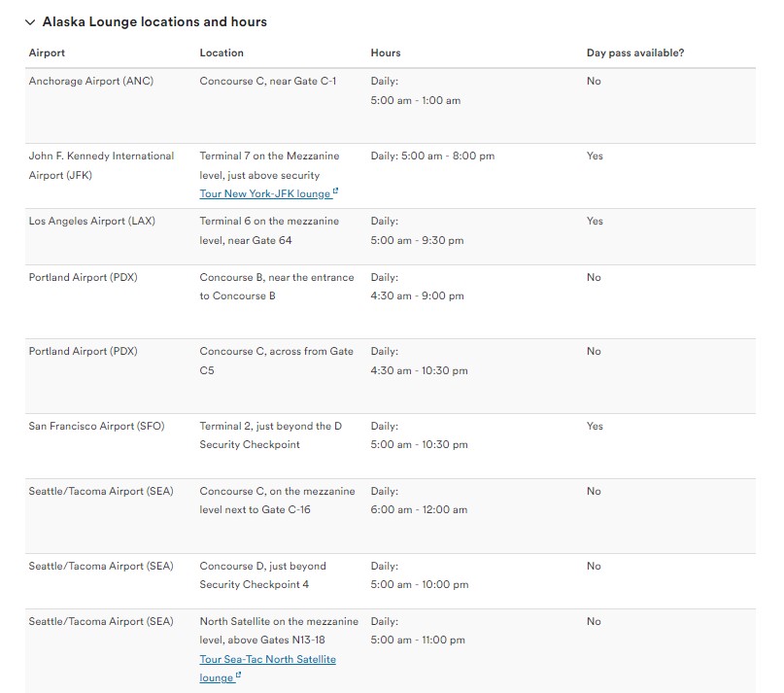Screen dimensions: 784x693
Task: Click the Daily: 5:00 am - 8:00 pm hours
Action: click(x=432, y=156)
